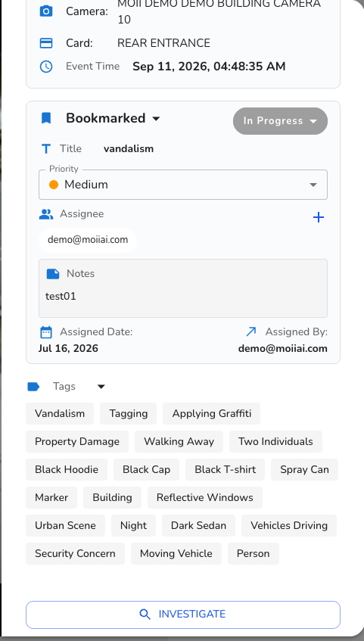The image size is (364, 641).
Task: Click the people icon beside Assignee
Action: [x=46, y=214]
